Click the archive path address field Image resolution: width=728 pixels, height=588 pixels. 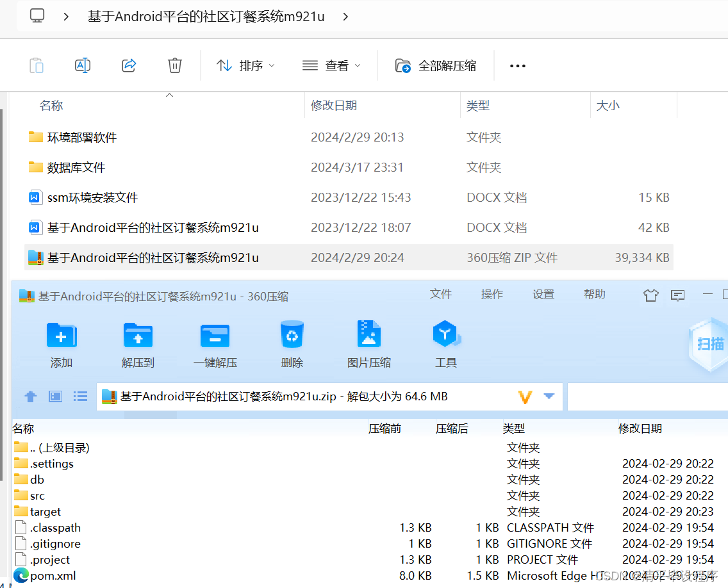(329, 396)
